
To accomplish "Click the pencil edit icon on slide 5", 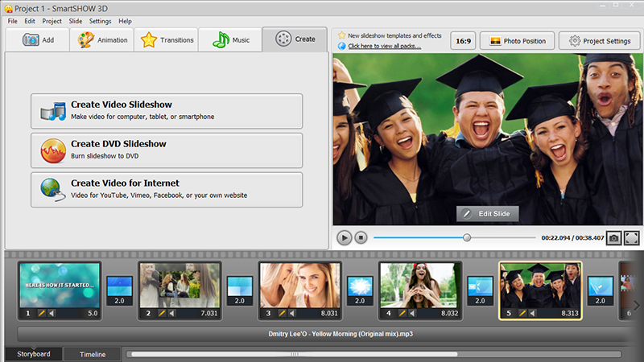I will pos(522,313).
